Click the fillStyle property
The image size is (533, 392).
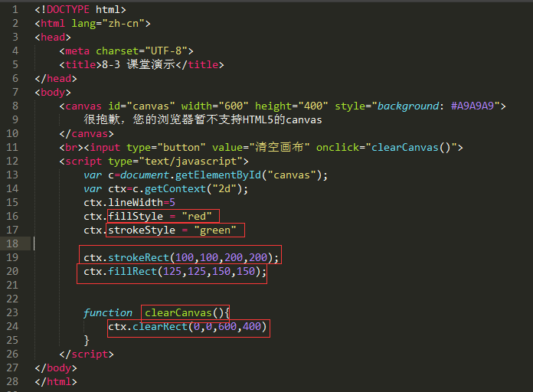136,217
